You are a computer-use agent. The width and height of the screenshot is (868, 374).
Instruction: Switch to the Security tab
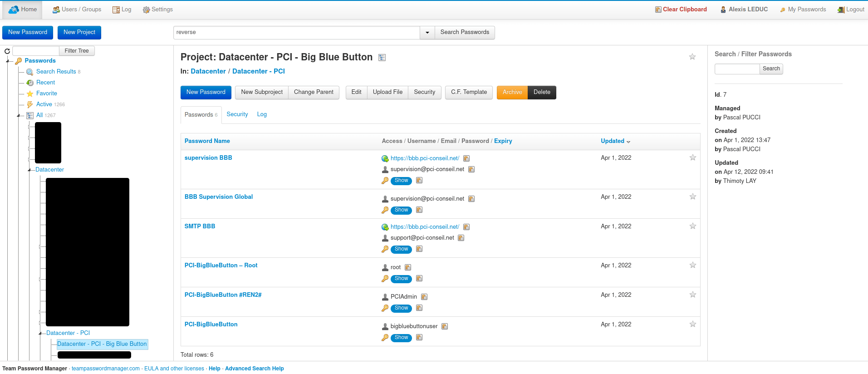[x=237, y=114]
